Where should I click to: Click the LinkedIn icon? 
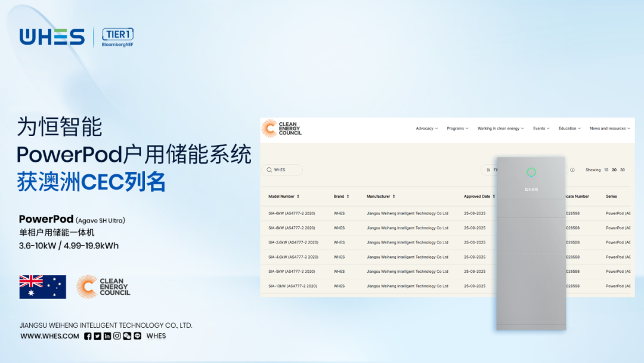pyautogui.click(x=107, y=336)
